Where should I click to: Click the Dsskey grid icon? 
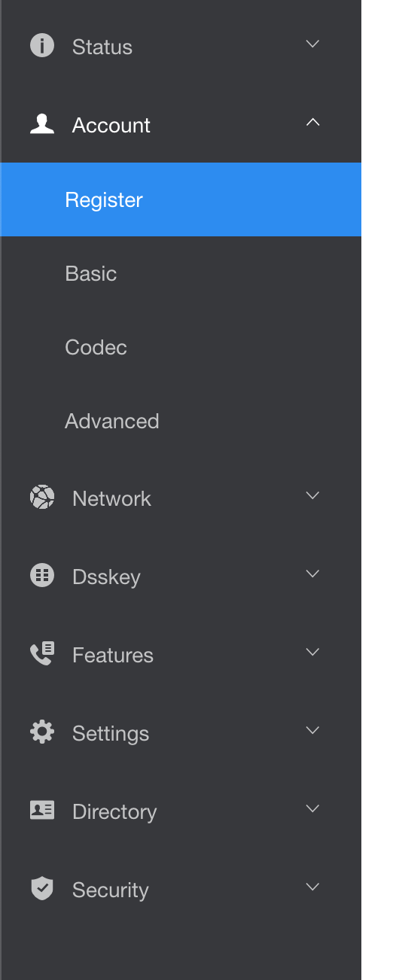(41, 576)
